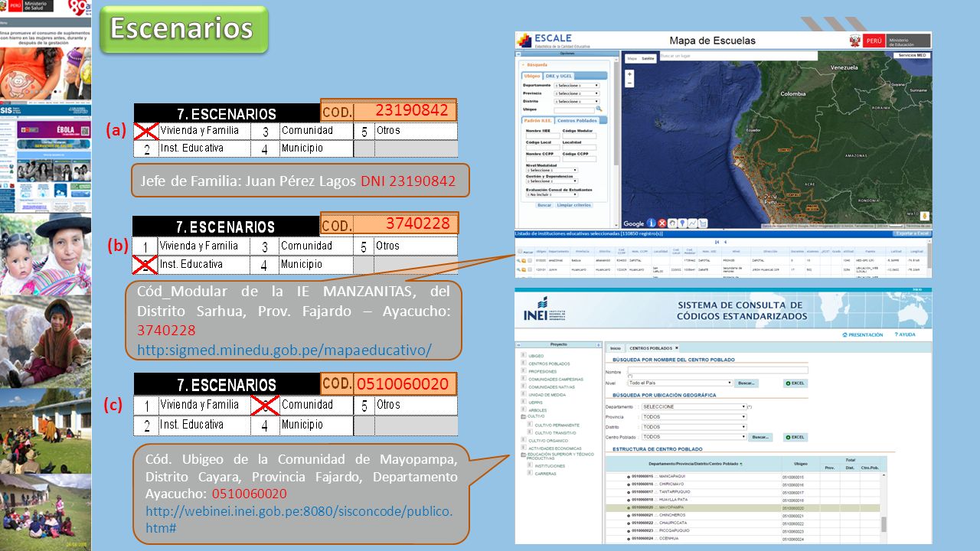Click Exportar a Excel button

tap(913, 233)
